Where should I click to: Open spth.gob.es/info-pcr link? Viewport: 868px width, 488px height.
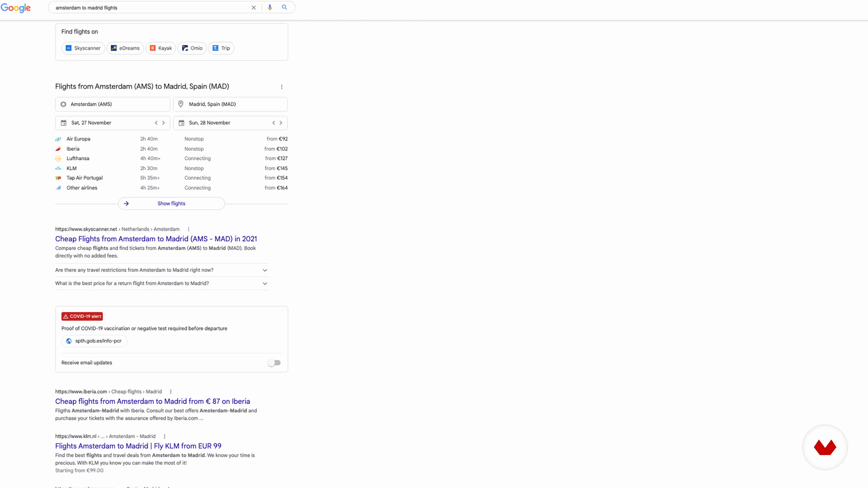click(94, 341)
